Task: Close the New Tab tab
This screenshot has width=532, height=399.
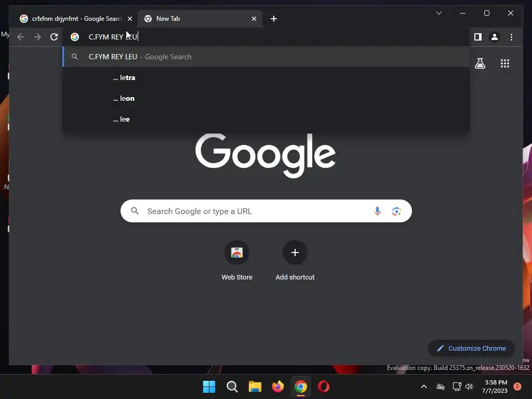Action: [x=254, y=19]
